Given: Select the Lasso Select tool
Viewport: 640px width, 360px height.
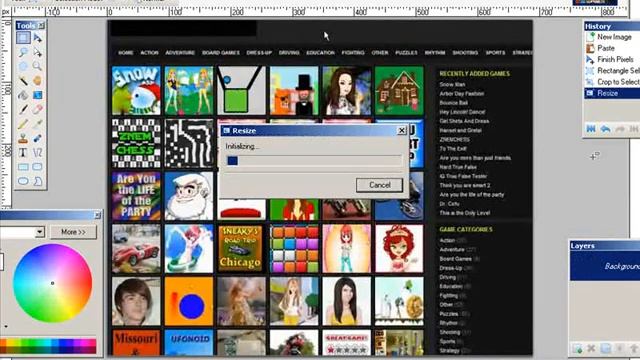Looking at the screenshot, I should 23,52.
